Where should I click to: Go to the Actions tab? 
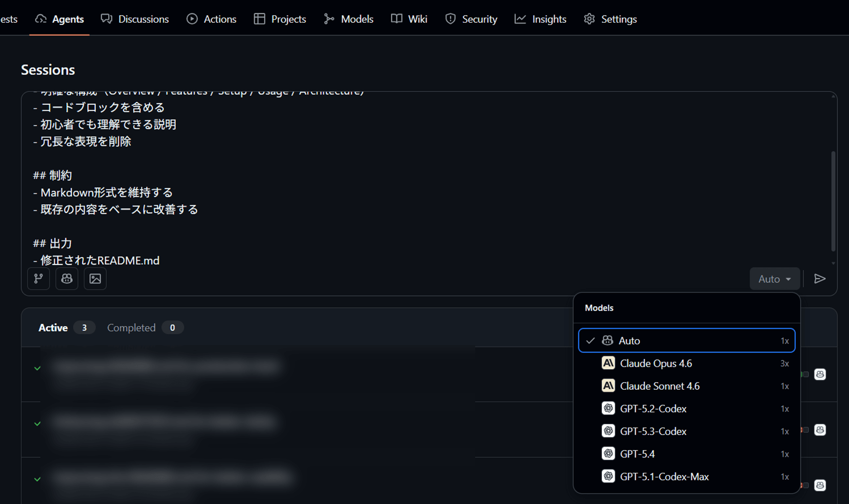(212, 19)
